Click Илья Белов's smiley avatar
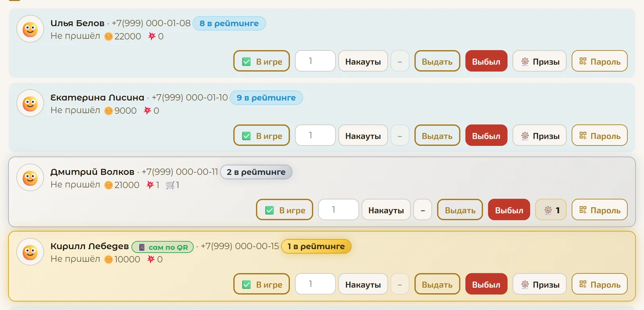 [30, 29]
